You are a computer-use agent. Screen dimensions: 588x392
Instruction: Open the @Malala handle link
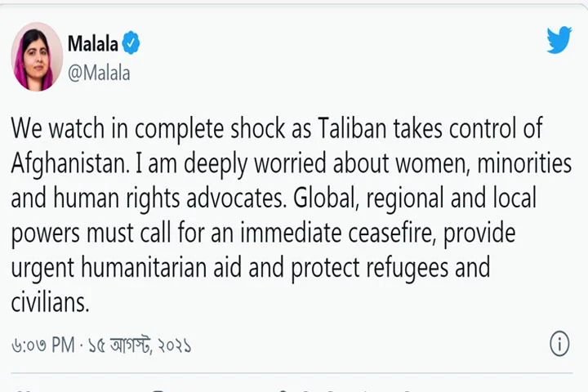click(98, 73)
